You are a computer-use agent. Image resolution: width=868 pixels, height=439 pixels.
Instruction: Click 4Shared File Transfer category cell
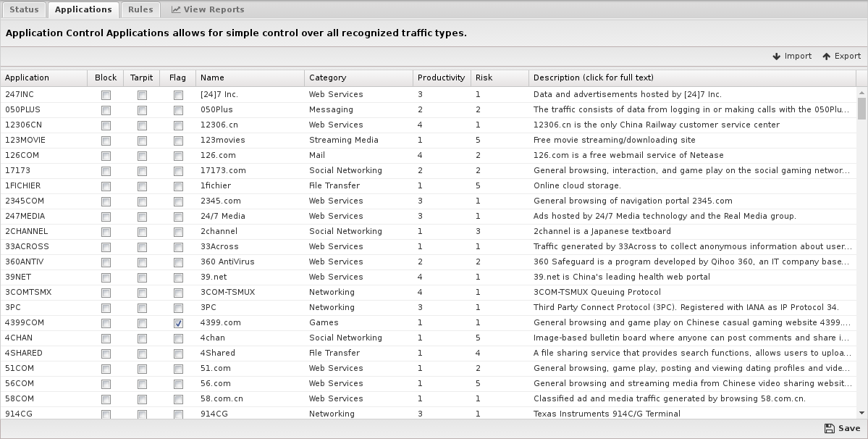tap(358, 353)
